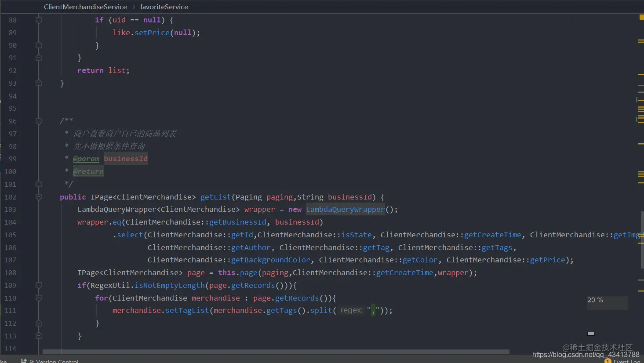Collapse the if(RegexUtil...) block on line 109
The image size is (644, 363).
click(39, 286)
